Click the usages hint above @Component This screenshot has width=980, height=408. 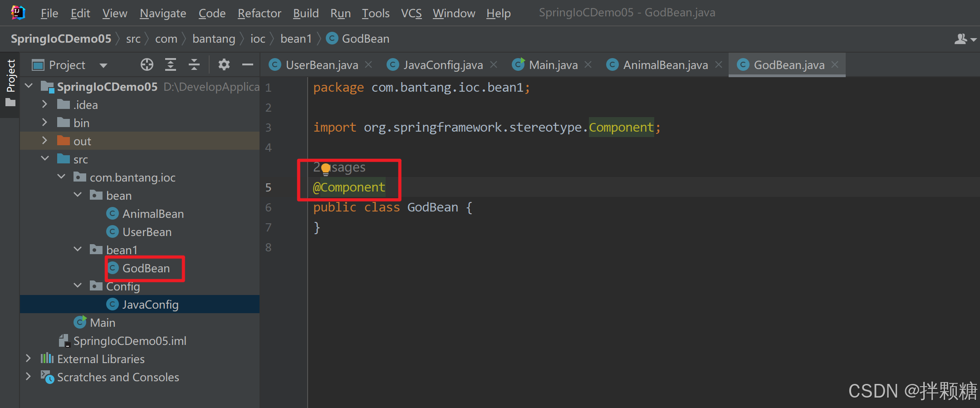pos(339,167)
